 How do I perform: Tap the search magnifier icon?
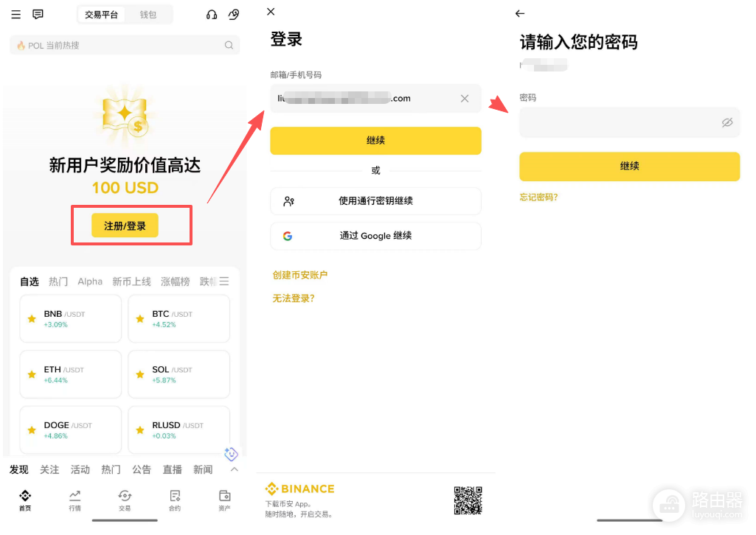[229, 45]
